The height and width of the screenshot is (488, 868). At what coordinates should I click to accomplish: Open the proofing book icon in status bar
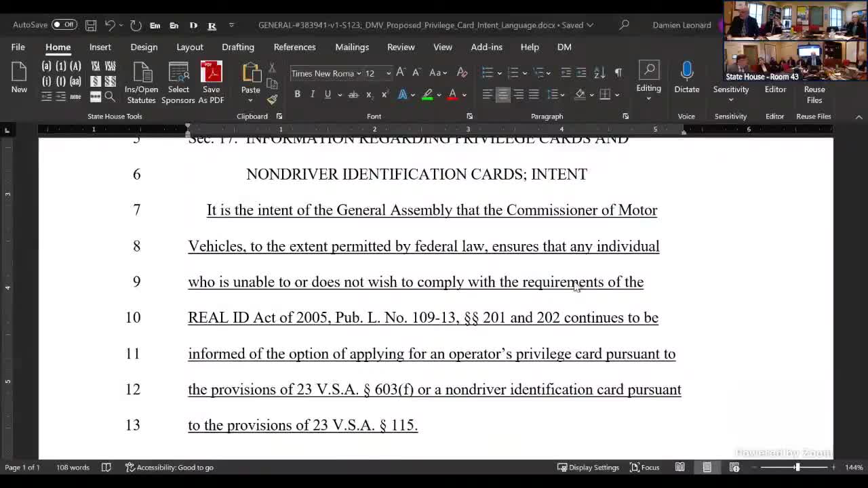106,467
